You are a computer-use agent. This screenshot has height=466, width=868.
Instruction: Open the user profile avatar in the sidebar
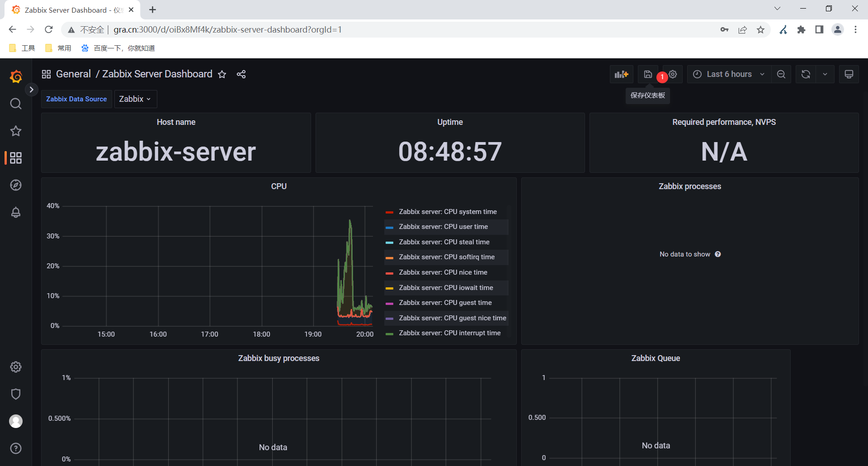pos(16,421)
